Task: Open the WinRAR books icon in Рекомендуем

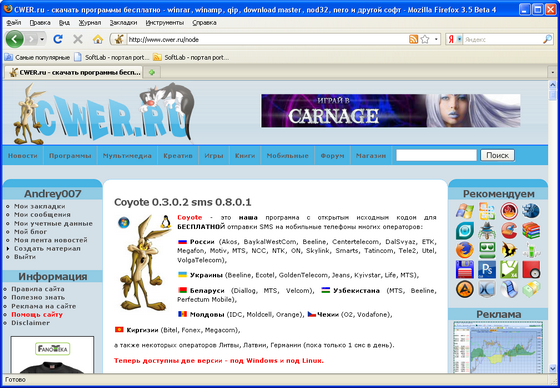Action: (x=531, y=230)
